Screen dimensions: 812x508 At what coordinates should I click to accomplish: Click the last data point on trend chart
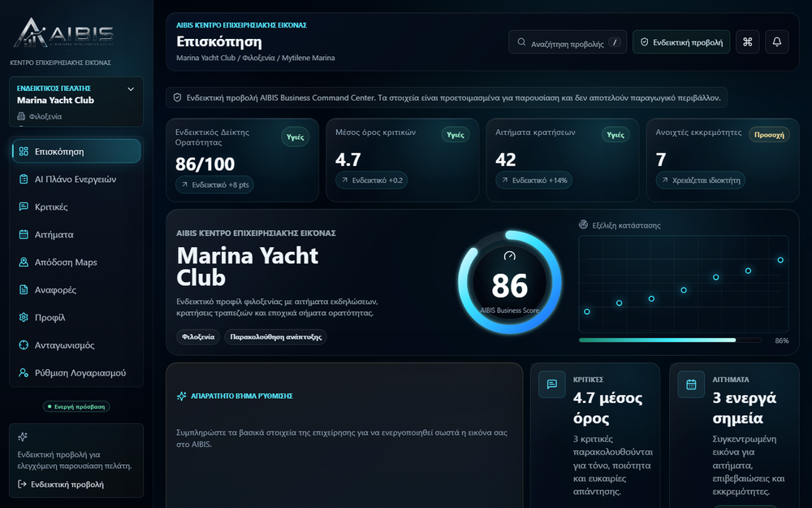780,260
